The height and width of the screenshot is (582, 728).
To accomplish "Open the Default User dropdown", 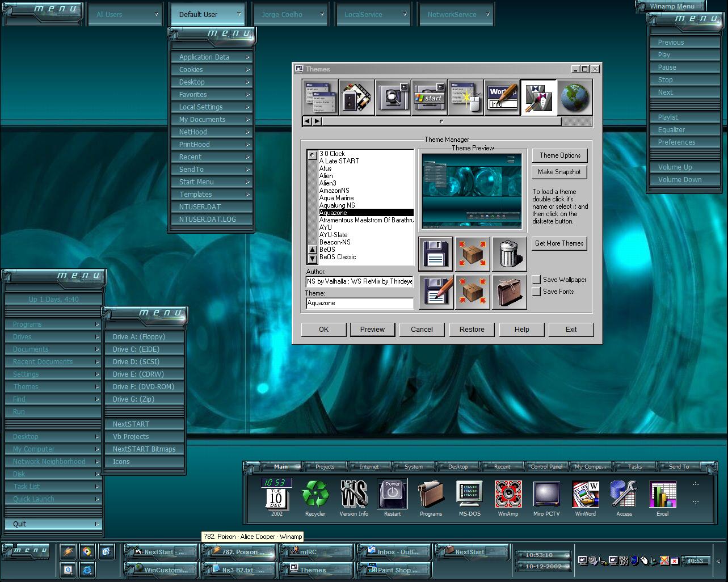I will coord(208,14).
